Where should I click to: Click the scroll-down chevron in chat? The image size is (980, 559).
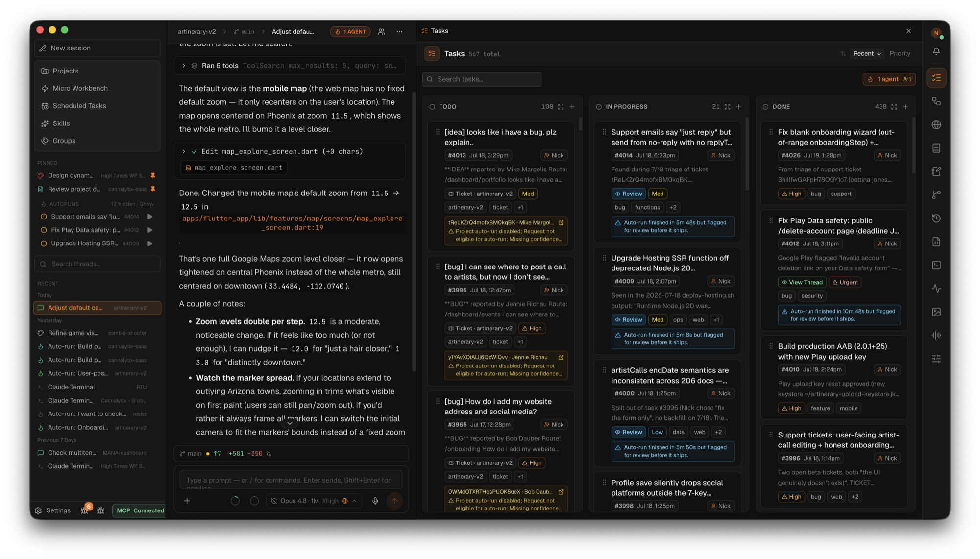pos(290,423)
